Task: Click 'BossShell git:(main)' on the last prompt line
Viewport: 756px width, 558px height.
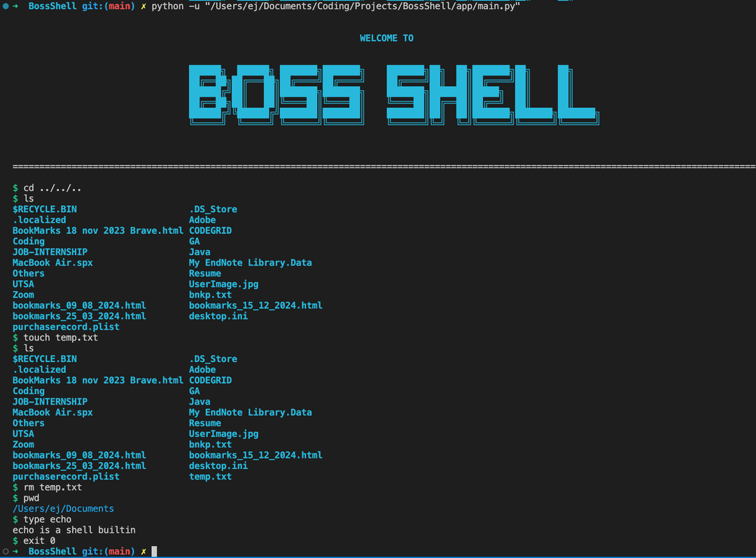Action: coord(81,551)
